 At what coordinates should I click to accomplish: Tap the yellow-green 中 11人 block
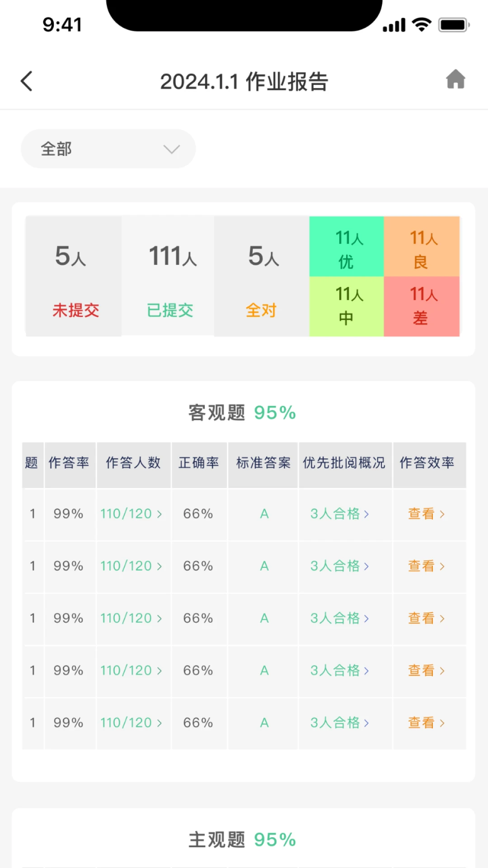(347, 307)
